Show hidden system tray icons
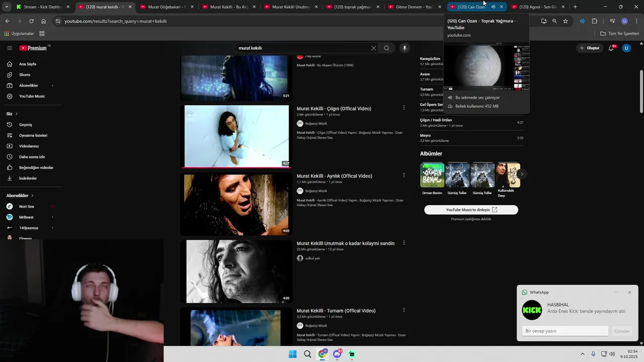The image size is (644, 362). [583, 354]
